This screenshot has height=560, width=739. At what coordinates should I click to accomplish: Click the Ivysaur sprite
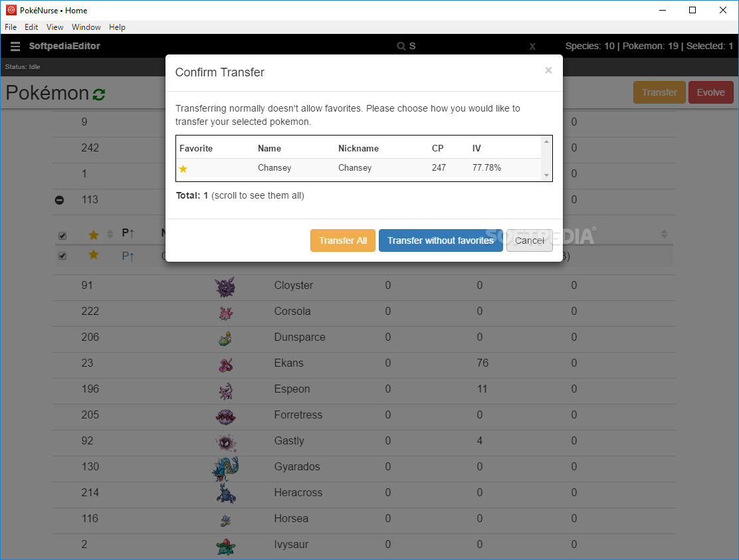click(226, 546)
